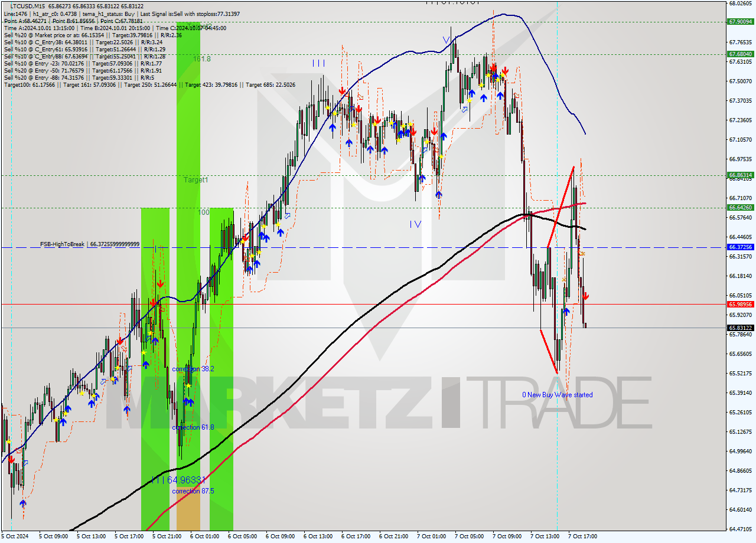756x543 pixels.
Task: Click the '6 Oct 05:00' time label
Action: pos(243,537)
